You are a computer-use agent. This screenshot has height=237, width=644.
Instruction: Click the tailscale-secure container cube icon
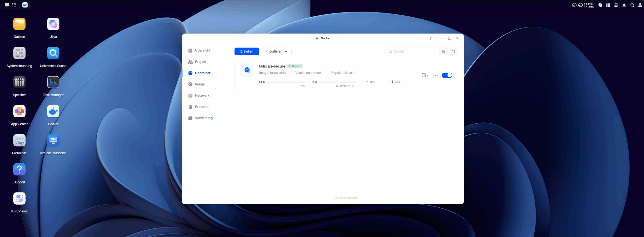click(247, 70)
